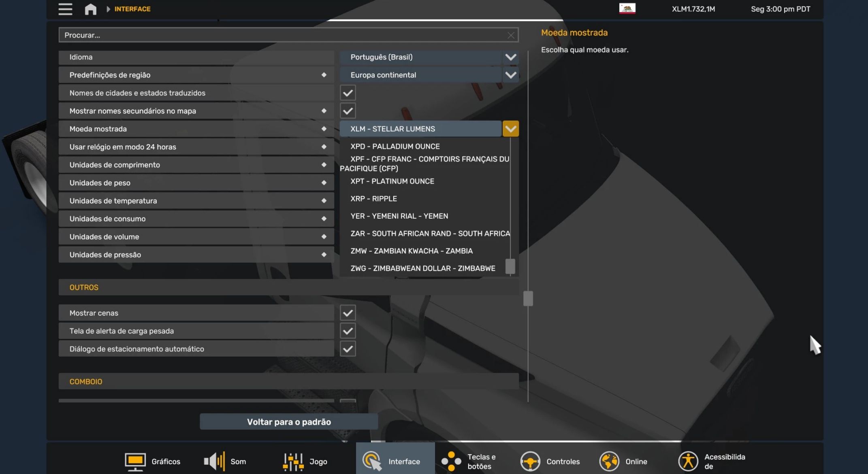Toggle the Mostrar cenas checkbox
Viewport: 868px width, 474px height.
point(348,313)
